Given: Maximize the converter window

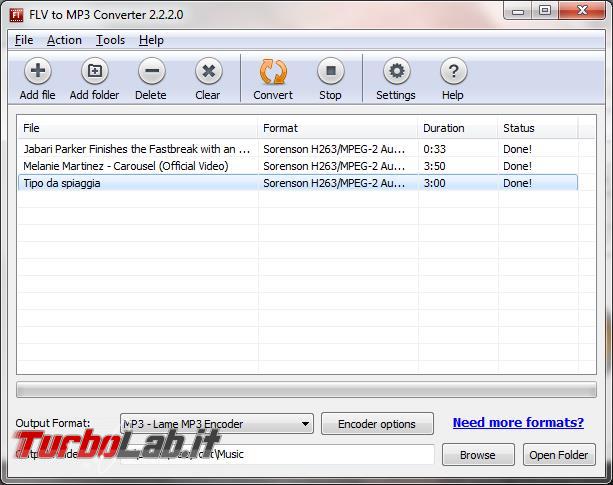Looking at the screenshot, I should point(545,11).
